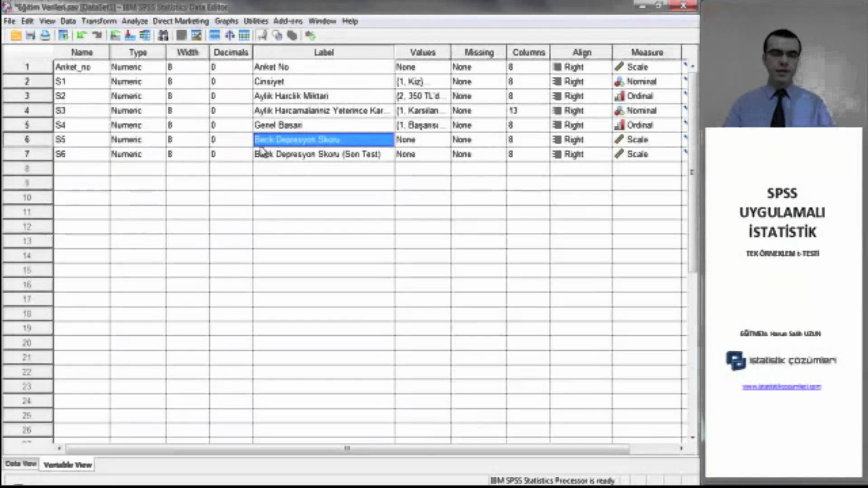Open the Transform menu
Viewport: 868px width, 488px height.
click(99, 21)
